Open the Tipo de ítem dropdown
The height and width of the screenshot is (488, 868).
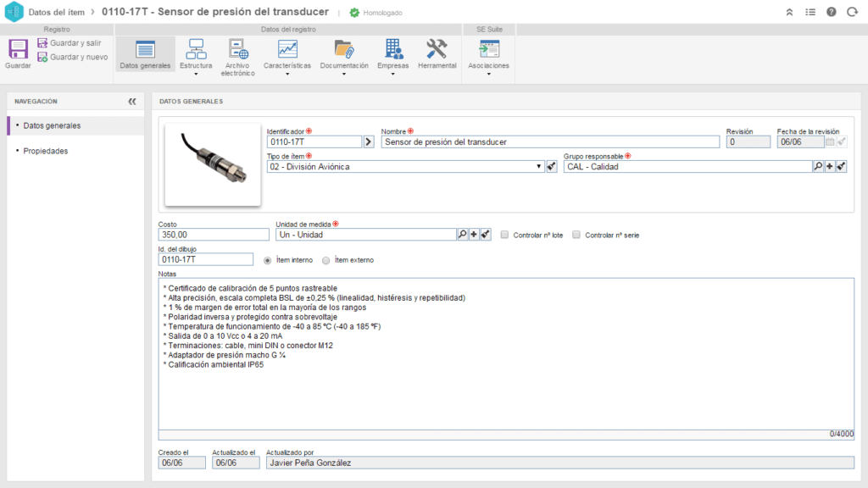click(539, 167)
